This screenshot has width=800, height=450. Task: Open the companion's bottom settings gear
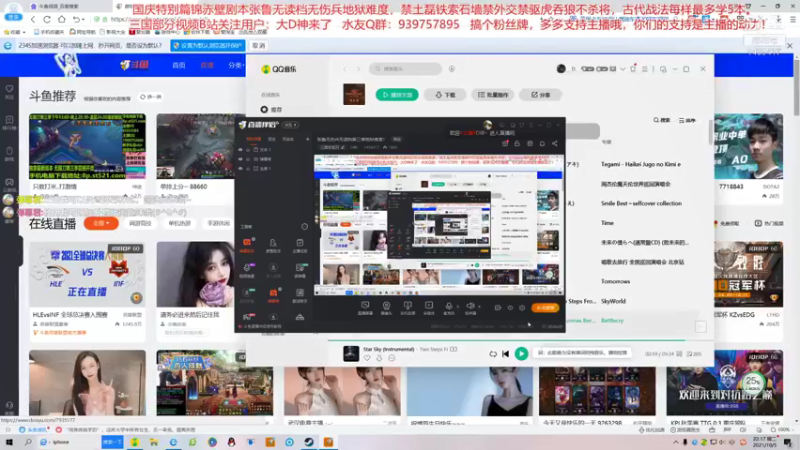522,308
